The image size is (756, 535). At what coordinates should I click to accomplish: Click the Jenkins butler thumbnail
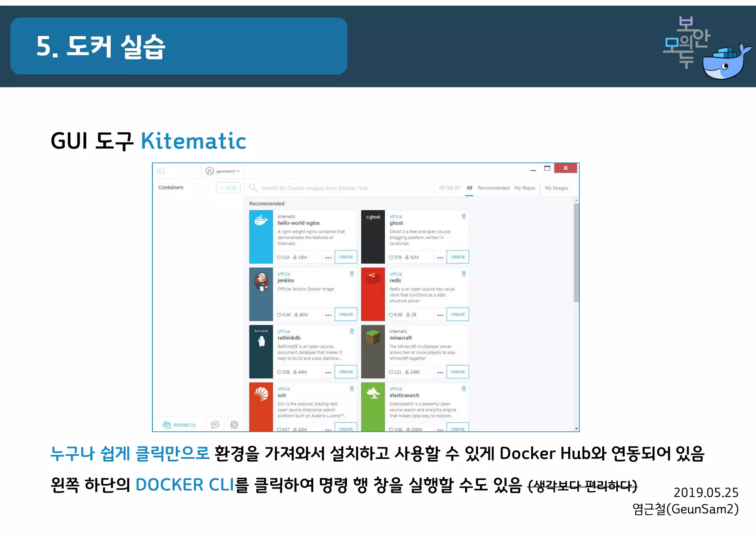261,294
